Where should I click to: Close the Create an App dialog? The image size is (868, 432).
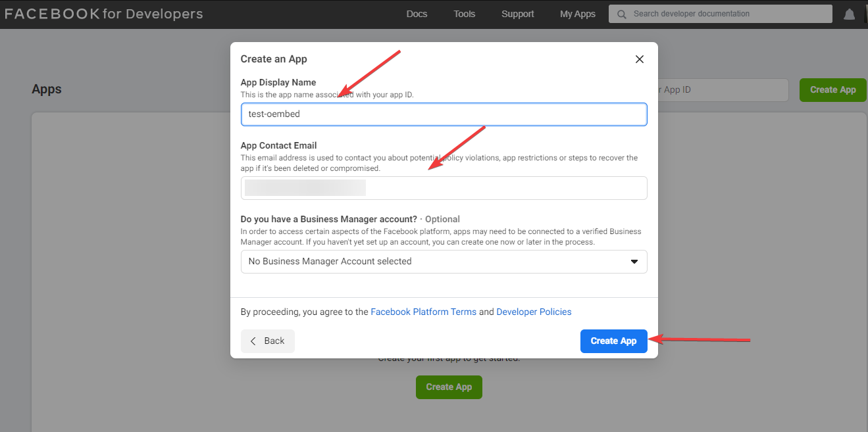click(639, 59)
